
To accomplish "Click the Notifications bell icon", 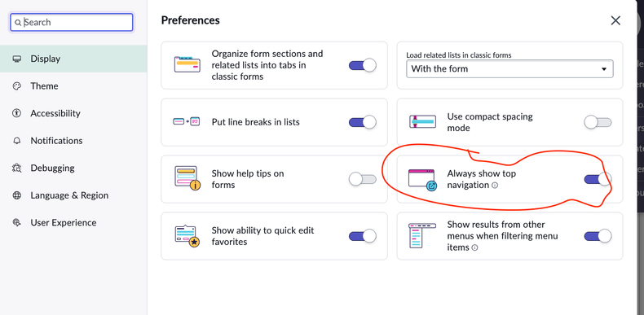I will coord(17,141).
